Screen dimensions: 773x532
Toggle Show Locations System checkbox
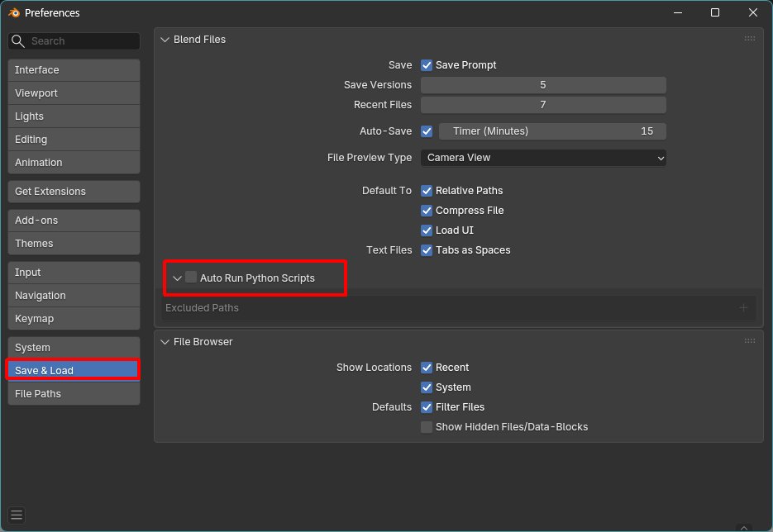427,387
